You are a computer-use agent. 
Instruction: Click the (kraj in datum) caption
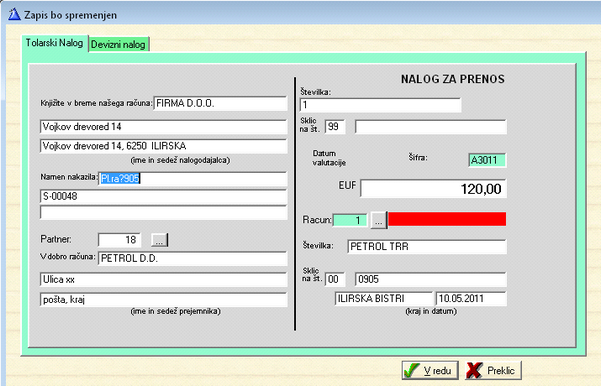pyautogui.click(x=431, y=311)
